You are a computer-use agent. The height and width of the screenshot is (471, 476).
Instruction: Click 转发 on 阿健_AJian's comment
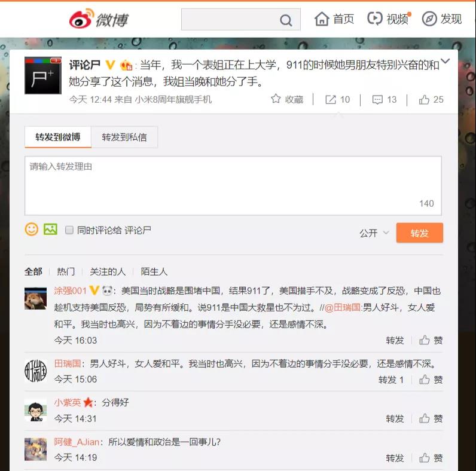click(x=395, y=458)
